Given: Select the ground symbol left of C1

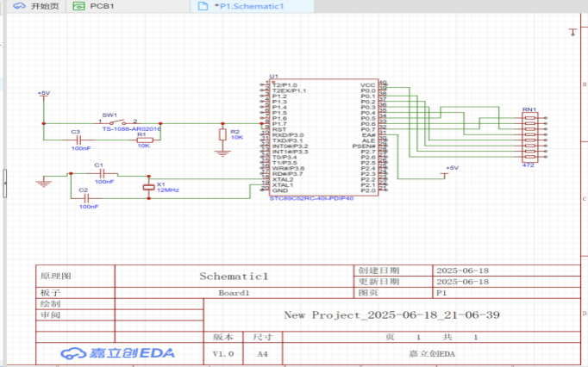Looking at the screenshot, I should tap(44, 182).
